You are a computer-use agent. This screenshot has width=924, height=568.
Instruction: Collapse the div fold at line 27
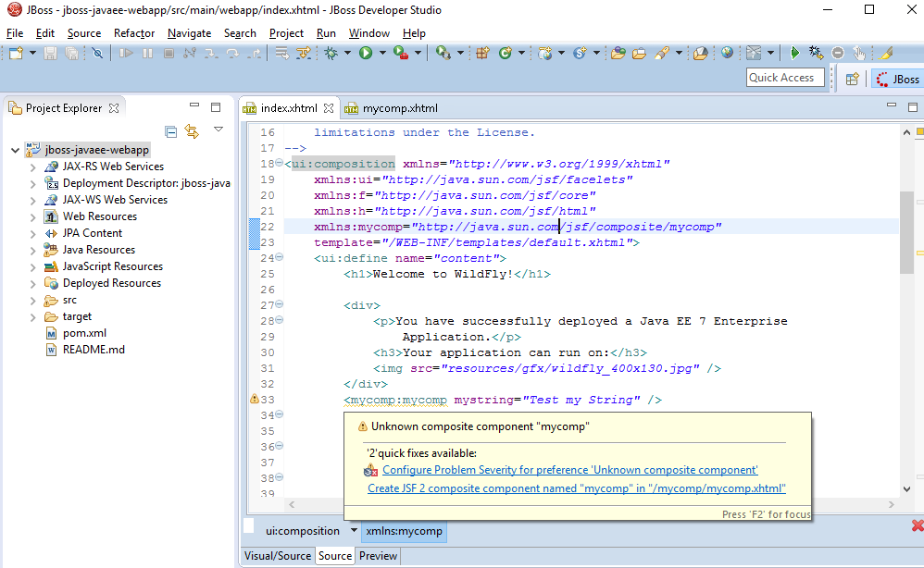280,305
